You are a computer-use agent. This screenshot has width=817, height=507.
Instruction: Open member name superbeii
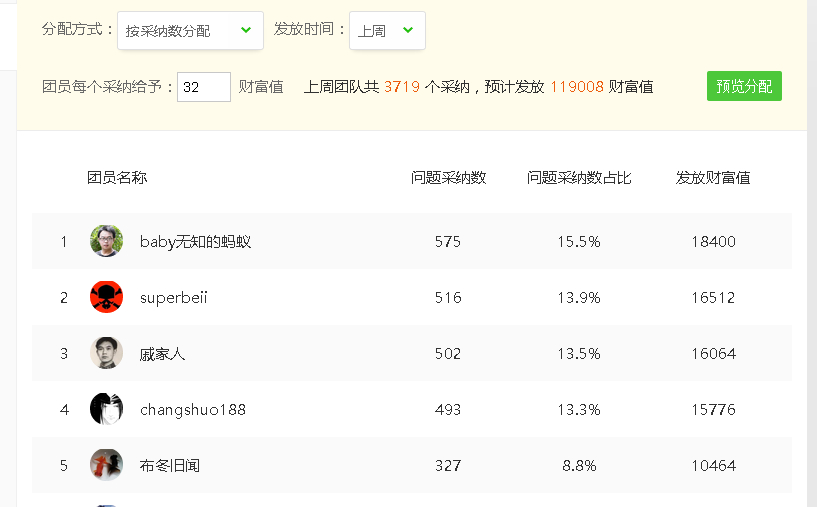[174, 298]
